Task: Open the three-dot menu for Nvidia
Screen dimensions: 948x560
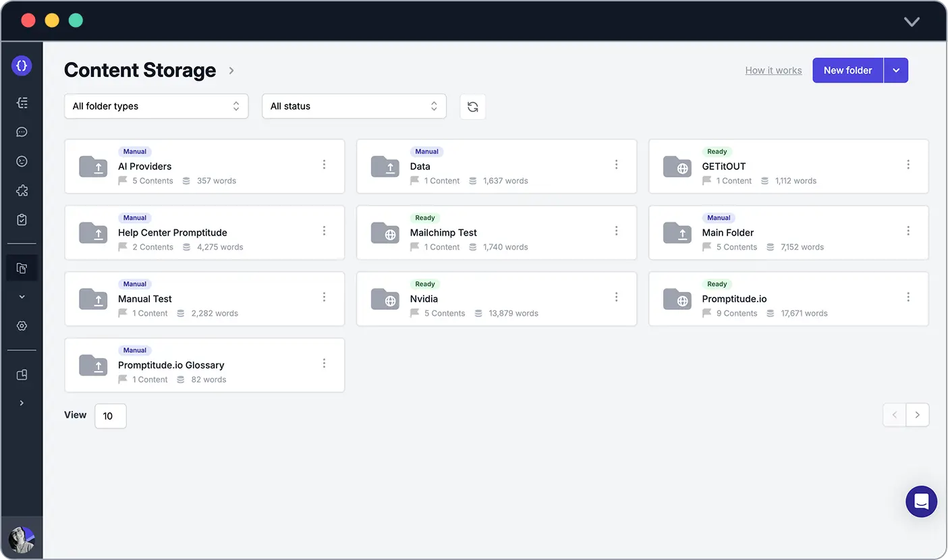Action: pos(616,297)
